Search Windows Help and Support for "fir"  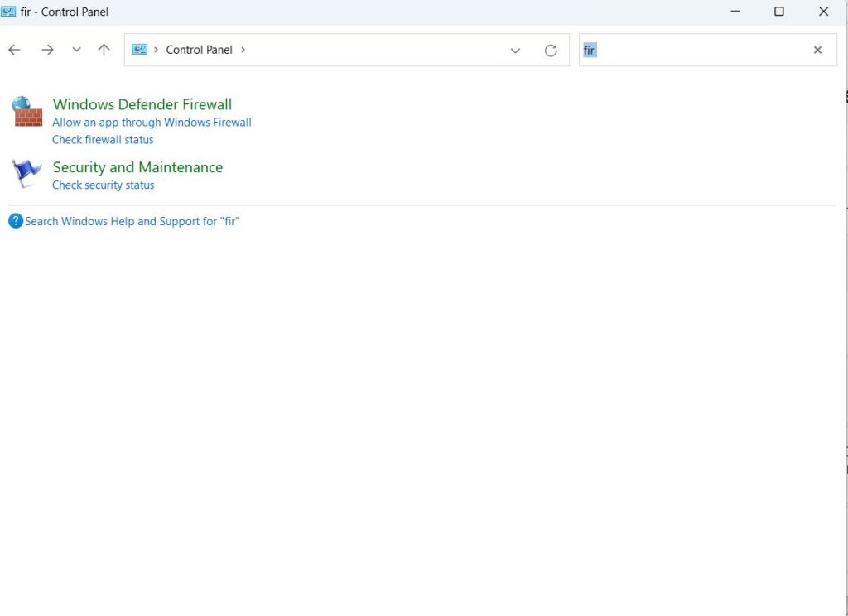[132, 221]
